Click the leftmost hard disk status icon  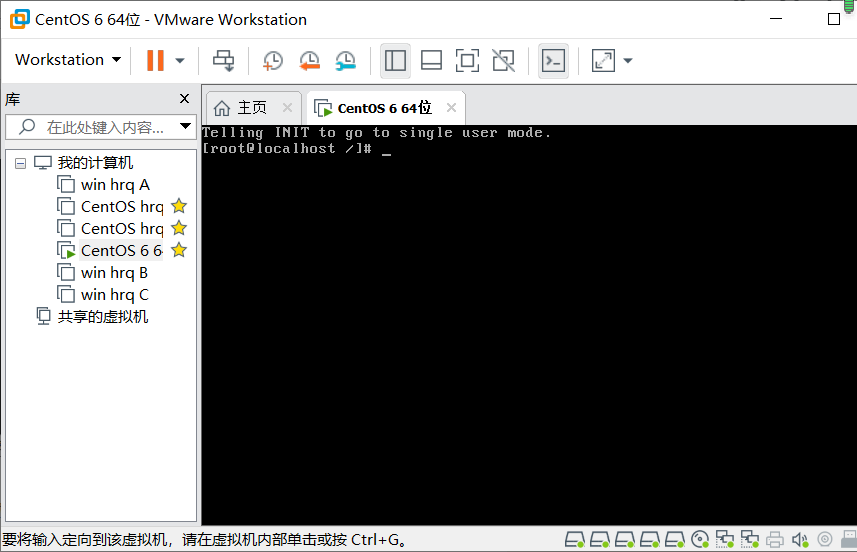(x=574, y=540)
